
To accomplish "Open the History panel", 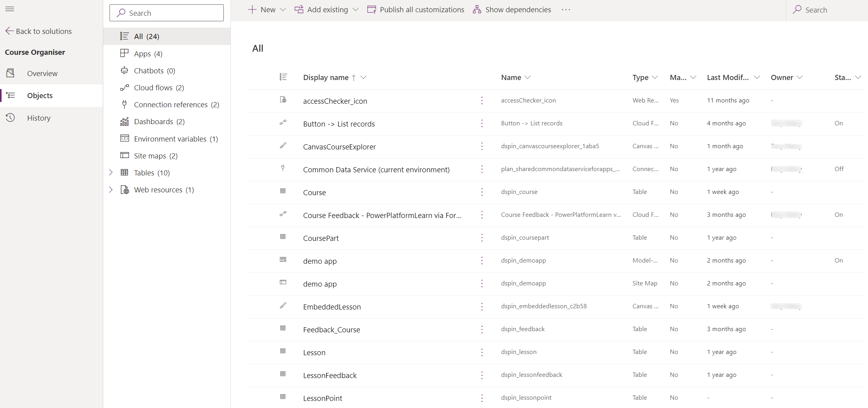I will (39, 117).
